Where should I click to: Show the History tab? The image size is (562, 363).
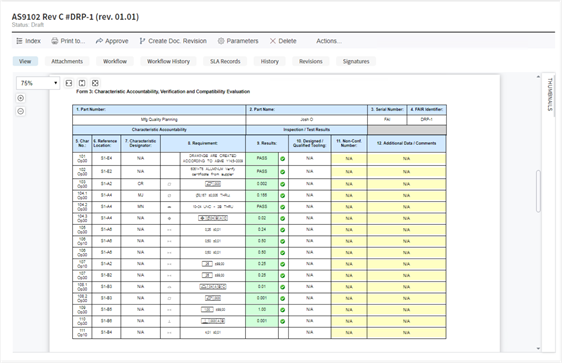(x=270, y=61)
